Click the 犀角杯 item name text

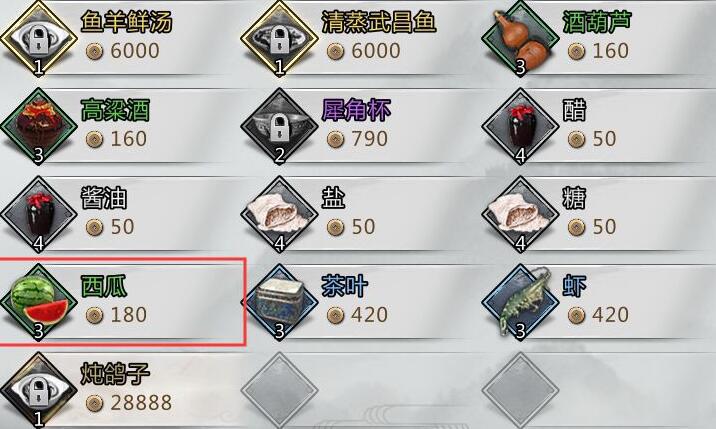tap(356, 110)
